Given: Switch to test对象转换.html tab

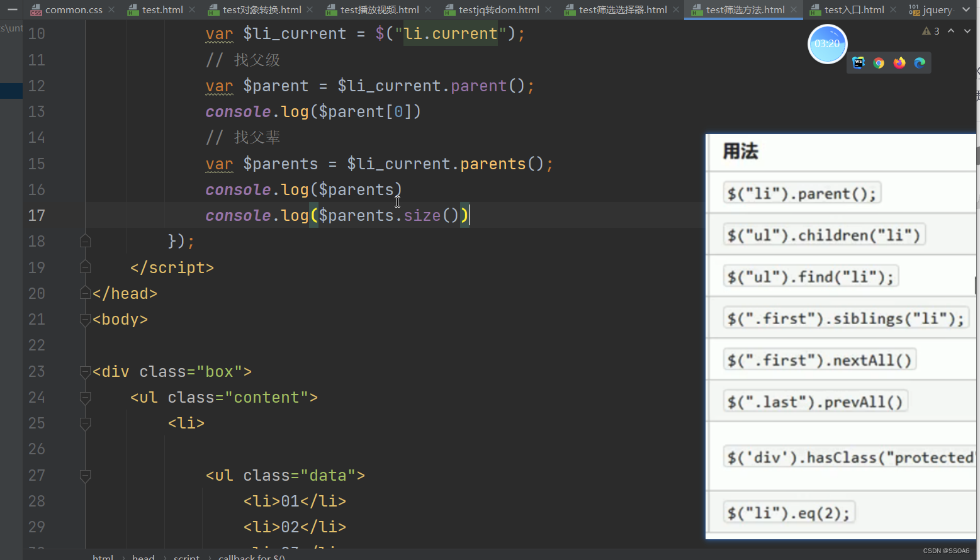Looking at the screenshot, I should tap(262, 9).
